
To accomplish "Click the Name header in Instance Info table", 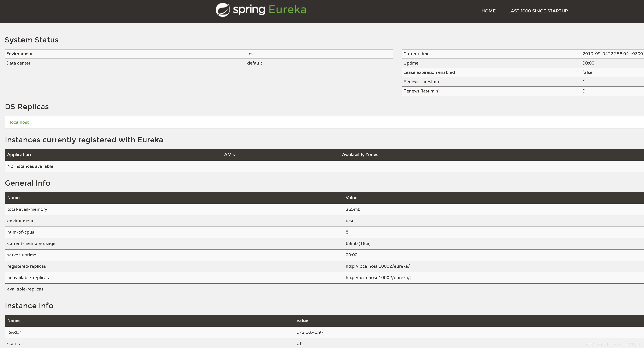I will click(x=13, y=320).
